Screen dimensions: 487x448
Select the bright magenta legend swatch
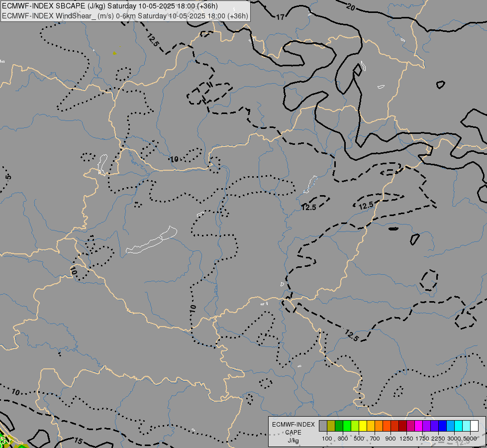coord(419,426)
